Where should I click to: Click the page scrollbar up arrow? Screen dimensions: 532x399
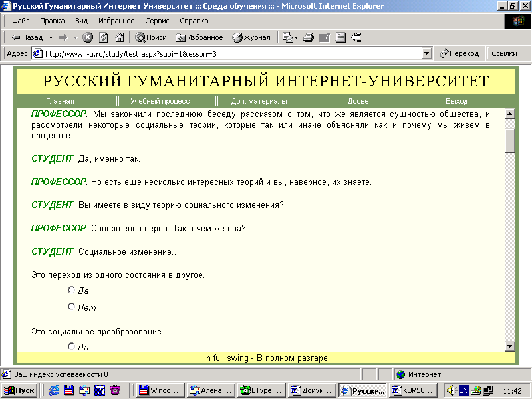509,114
